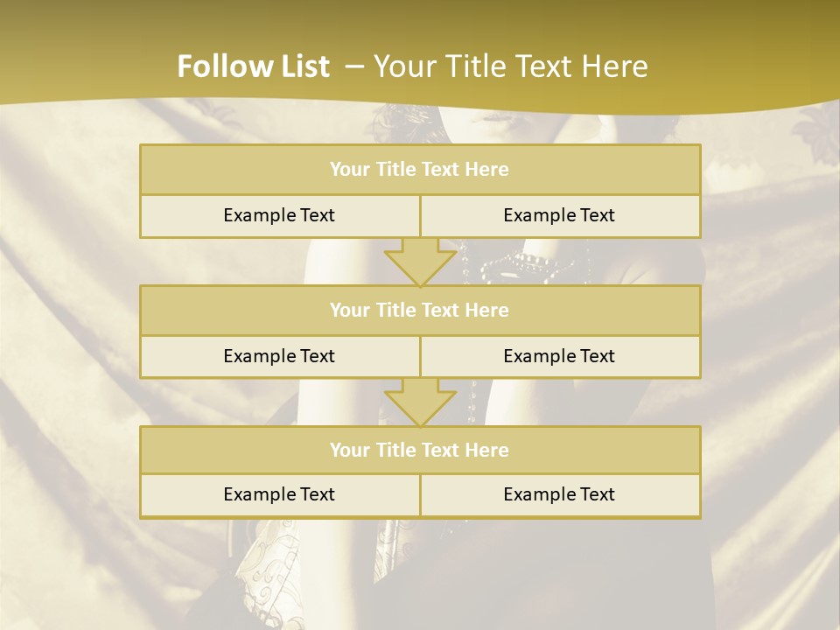Select the middle block's 'Your Title Text Here' header
840x630 pixels.
tap(419, 310)
